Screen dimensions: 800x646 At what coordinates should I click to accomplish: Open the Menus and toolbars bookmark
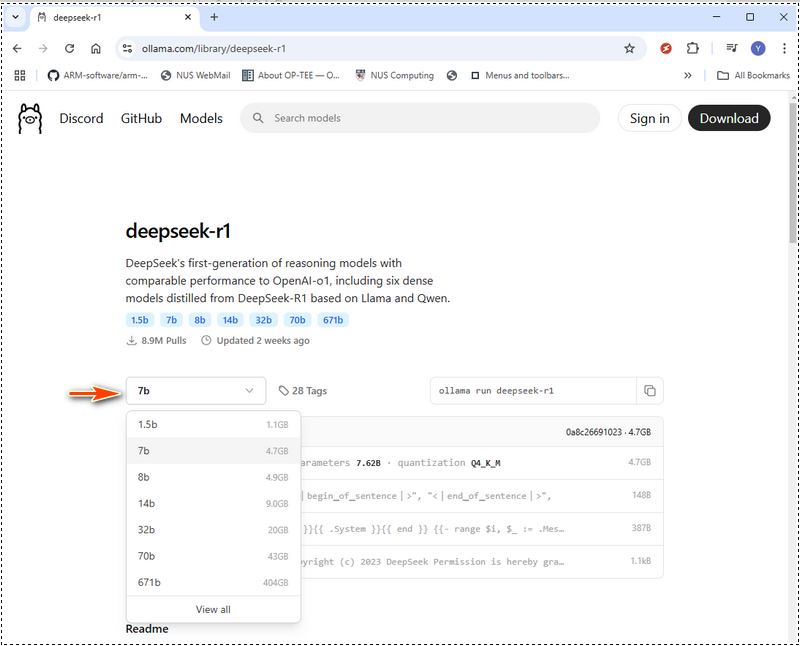click(x=520, y=76)
